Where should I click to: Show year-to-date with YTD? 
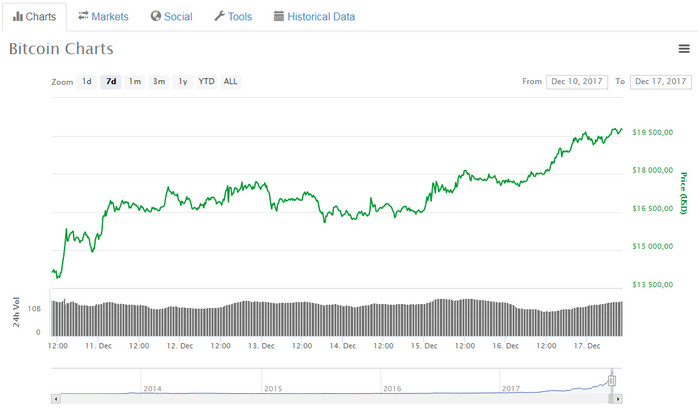tap(206, 81)
